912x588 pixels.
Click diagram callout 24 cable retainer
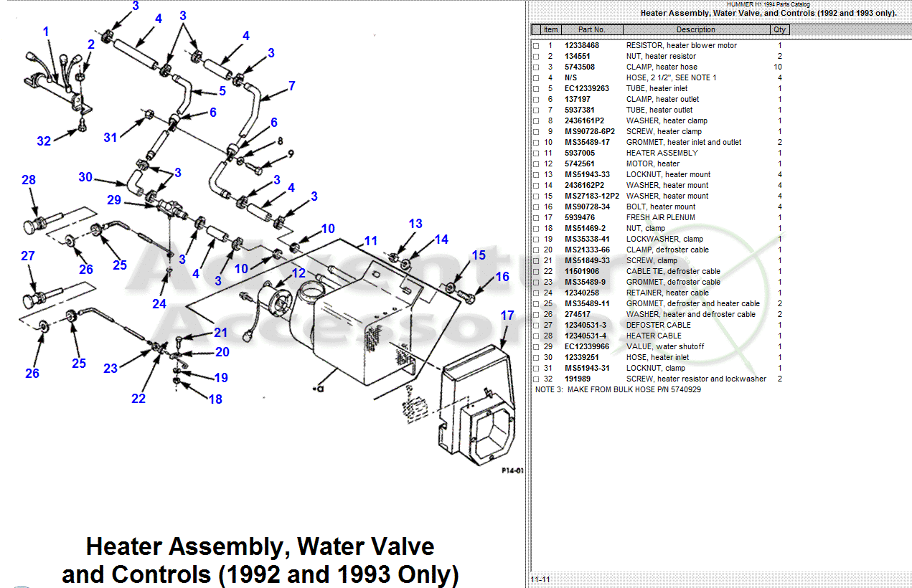159,304
